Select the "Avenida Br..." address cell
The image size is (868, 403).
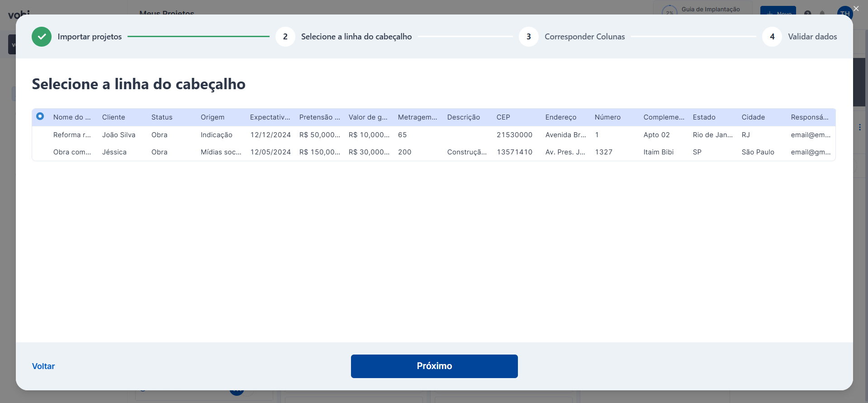(566, 135)
